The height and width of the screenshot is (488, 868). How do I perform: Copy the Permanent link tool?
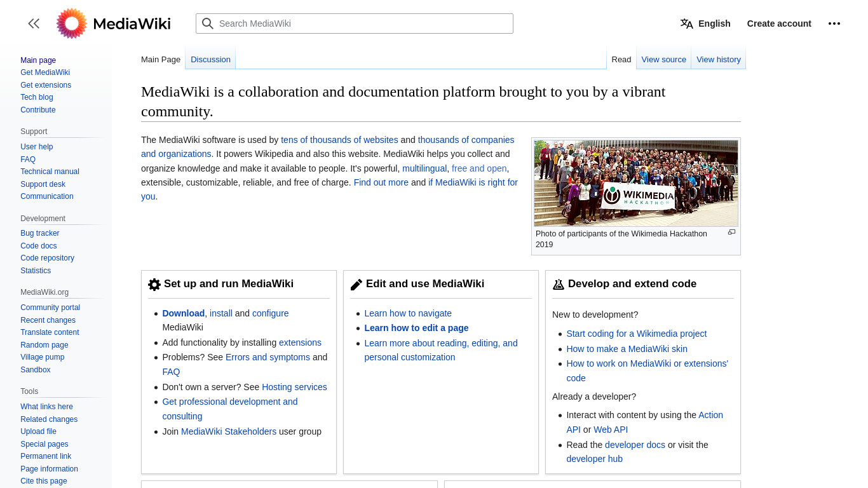coord(46,456)
